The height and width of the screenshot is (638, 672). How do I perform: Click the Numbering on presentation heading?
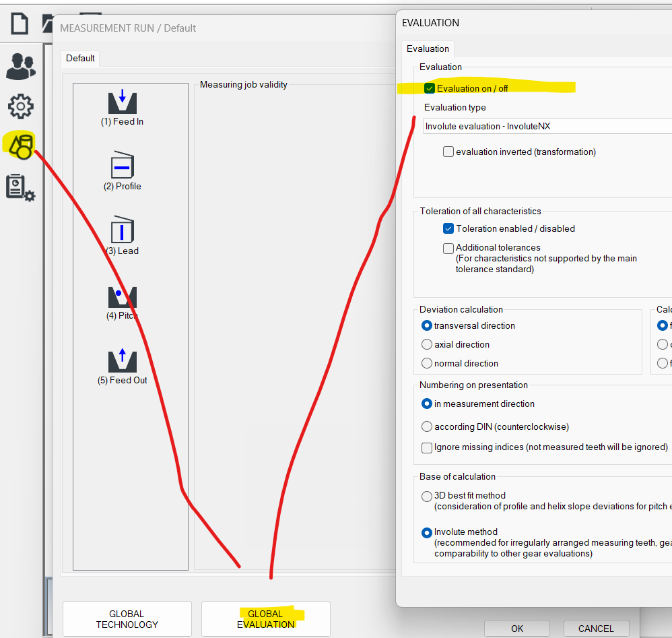coord(473,385)
